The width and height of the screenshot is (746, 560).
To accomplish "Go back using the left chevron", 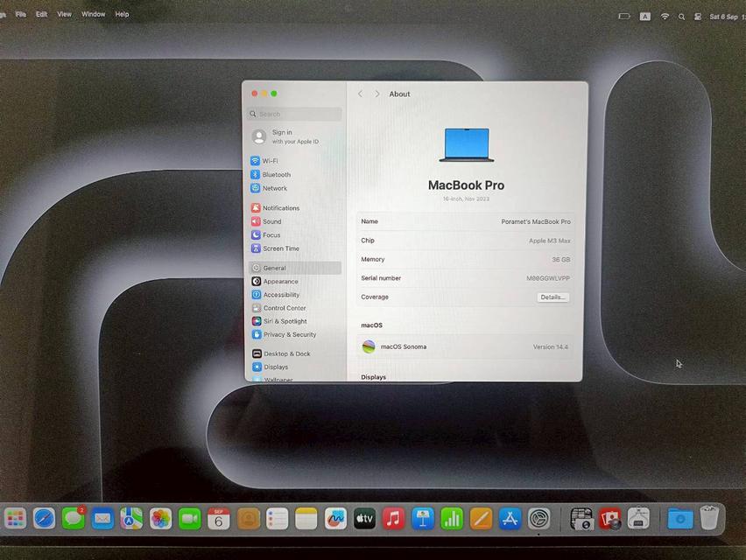I will point(360,94).
